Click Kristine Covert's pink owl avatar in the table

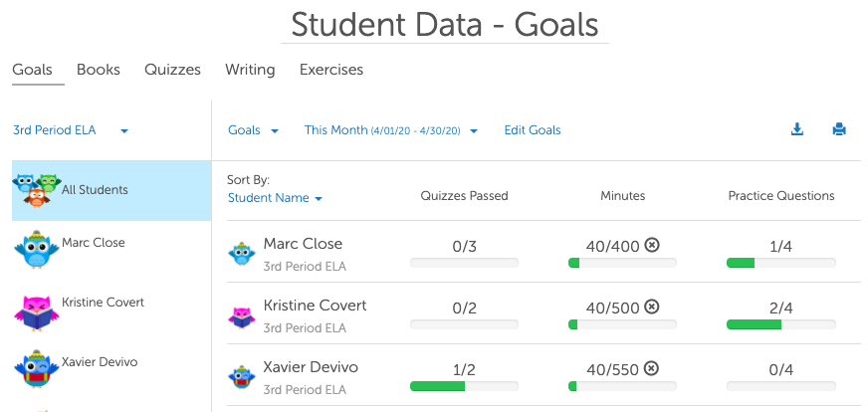pyautogui.click(x=242, y=315)
